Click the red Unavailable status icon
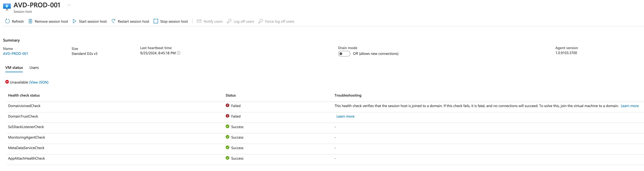Viewport: 644px width, 171px height. point(7,82)
